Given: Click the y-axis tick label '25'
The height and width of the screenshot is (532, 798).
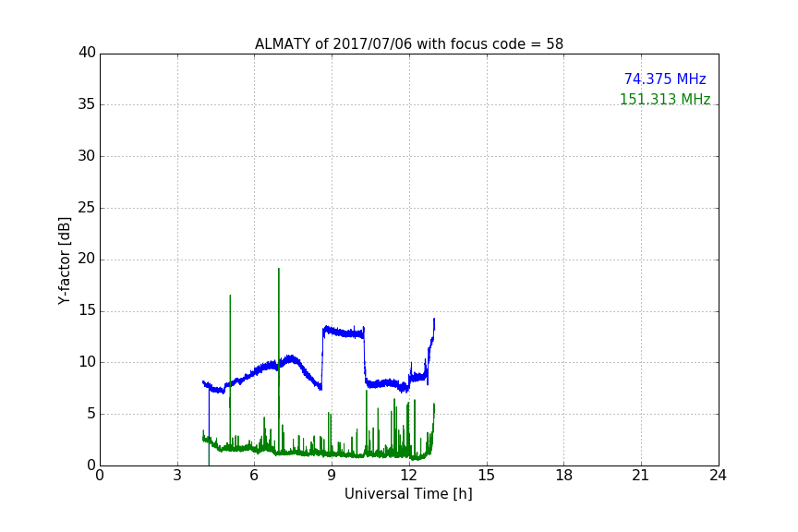Looking at the screenshot, I should (x=87, y=208).
